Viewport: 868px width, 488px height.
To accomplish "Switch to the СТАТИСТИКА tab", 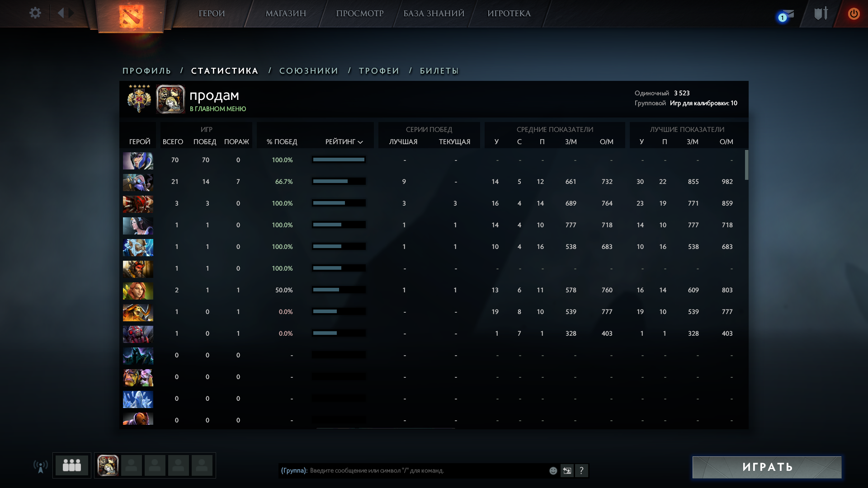I will tap(225, 71).
